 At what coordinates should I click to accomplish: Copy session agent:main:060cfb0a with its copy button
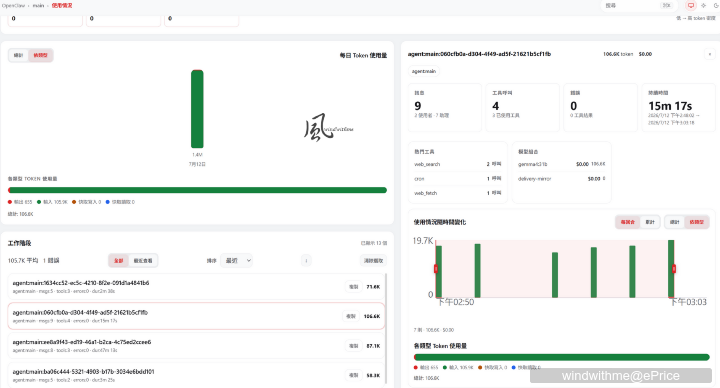point(351,316)
